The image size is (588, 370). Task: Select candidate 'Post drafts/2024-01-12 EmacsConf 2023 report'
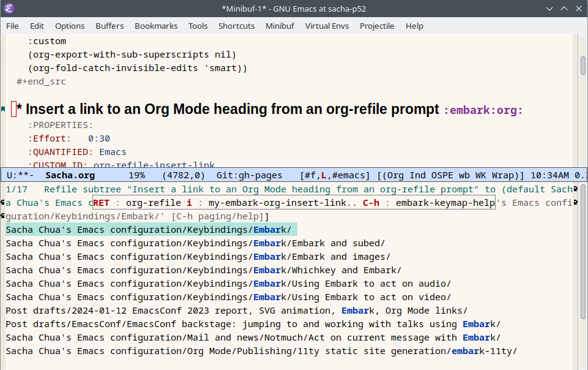[x=236, y=311]
